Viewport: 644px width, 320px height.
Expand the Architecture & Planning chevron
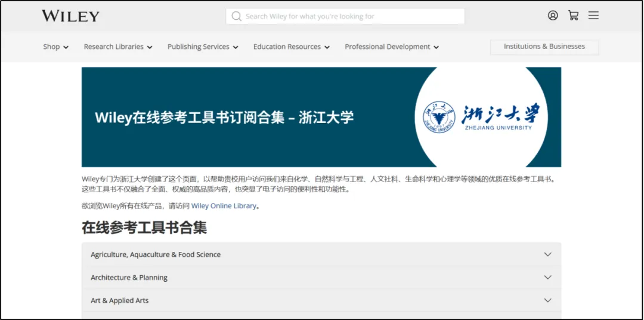547,277
